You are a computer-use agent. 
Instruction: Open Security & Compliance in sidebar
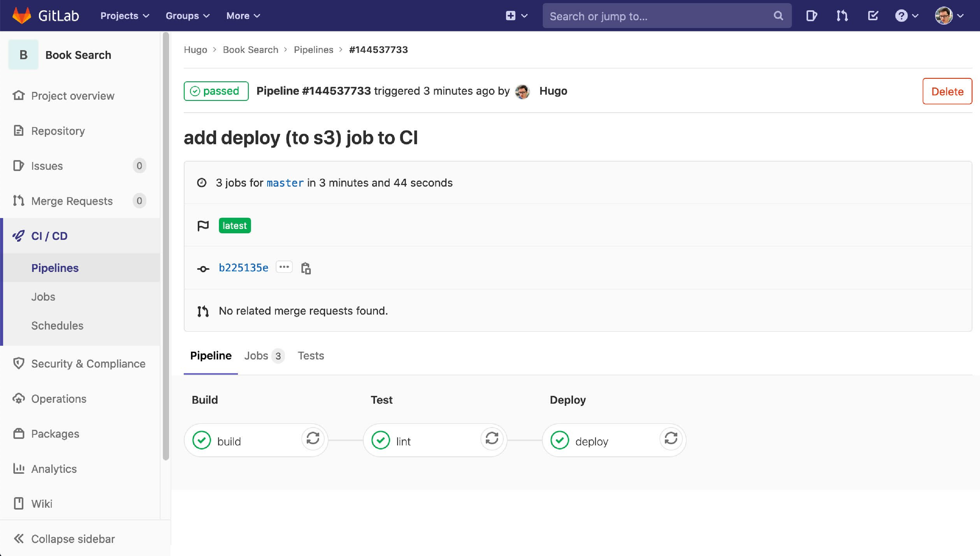88,364
